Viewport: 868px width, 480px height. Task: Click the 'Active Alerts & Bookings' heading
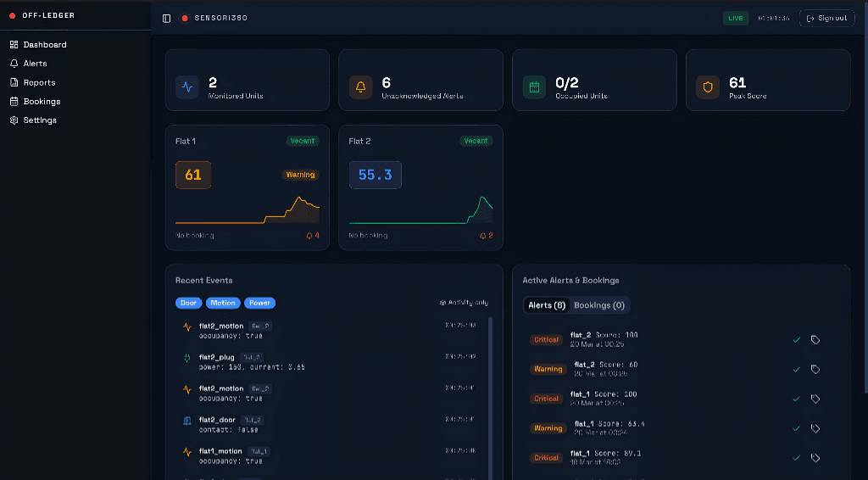tap(570, 280)
